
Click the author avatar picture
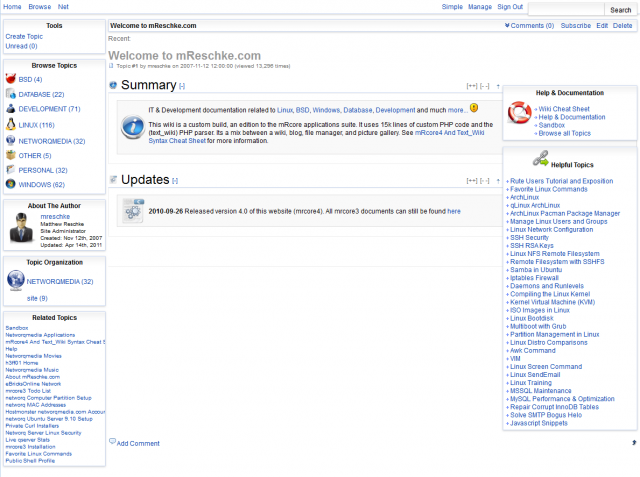pyautogui.click(x=21, y=227)
